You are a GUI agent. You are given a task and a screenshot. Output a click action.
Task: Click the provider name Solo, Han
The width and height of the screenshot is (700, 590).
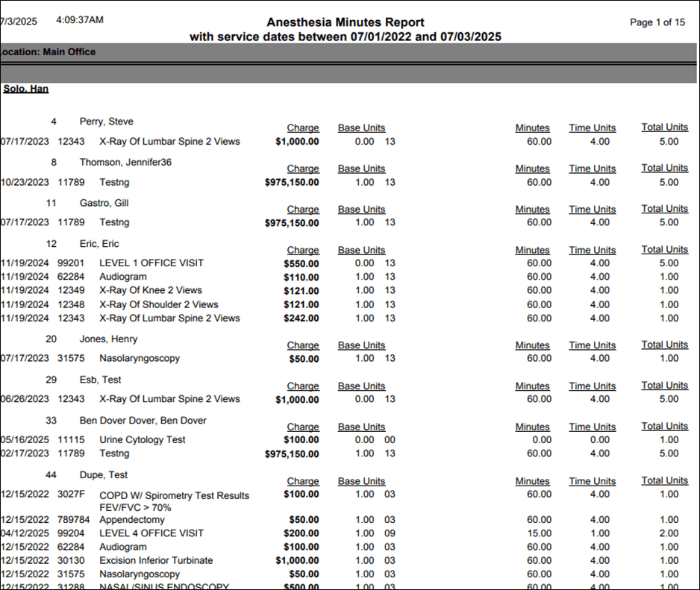tap(26, 89)
